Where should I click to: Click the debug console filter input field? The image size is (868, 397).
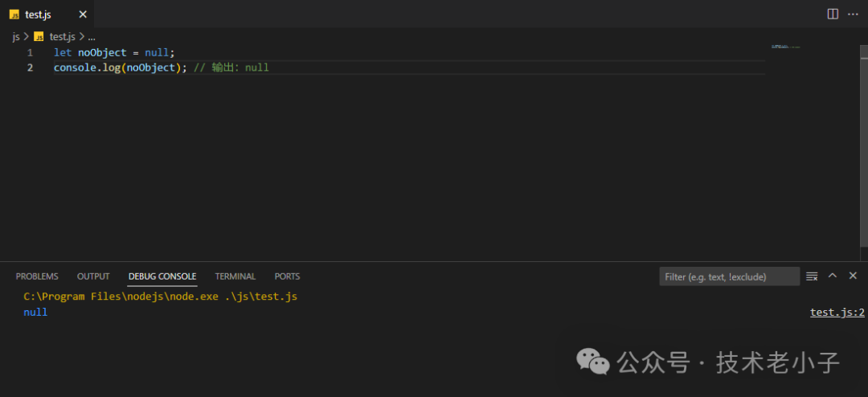(x=729, y=276)
